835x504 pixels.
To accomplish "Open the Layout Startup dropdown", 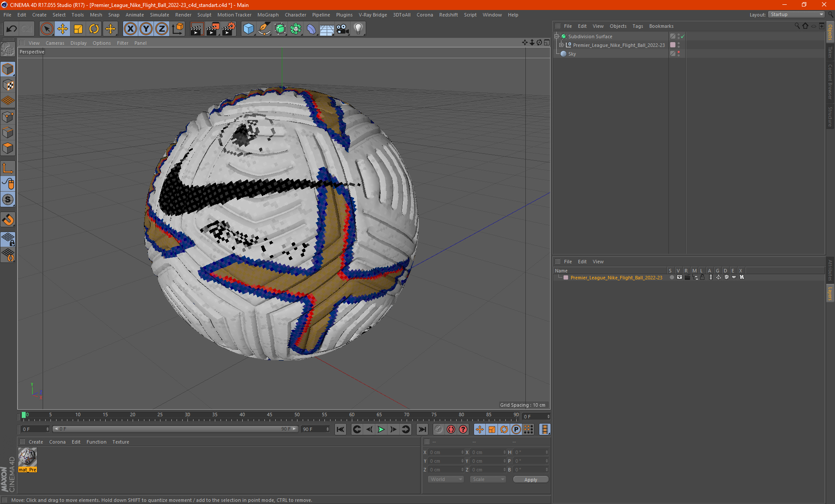I will coord(796,14).
